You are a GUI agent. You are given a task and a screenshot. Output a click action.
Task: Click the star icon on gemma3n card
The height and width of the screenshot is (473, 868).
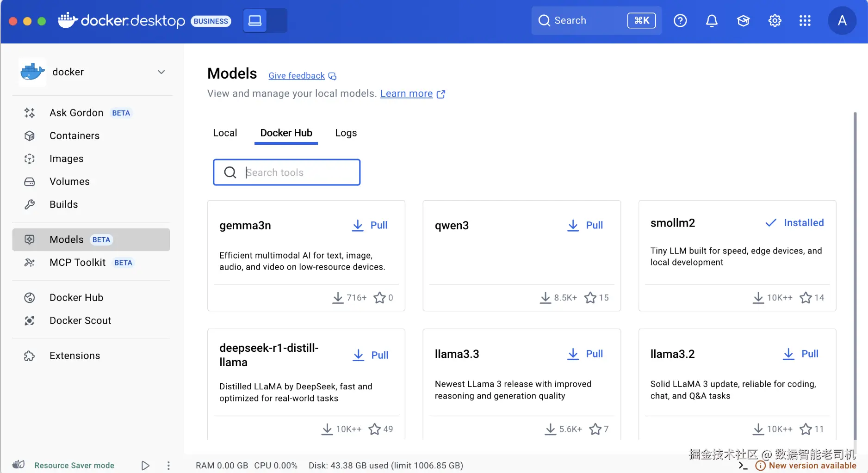coord(379,297)
